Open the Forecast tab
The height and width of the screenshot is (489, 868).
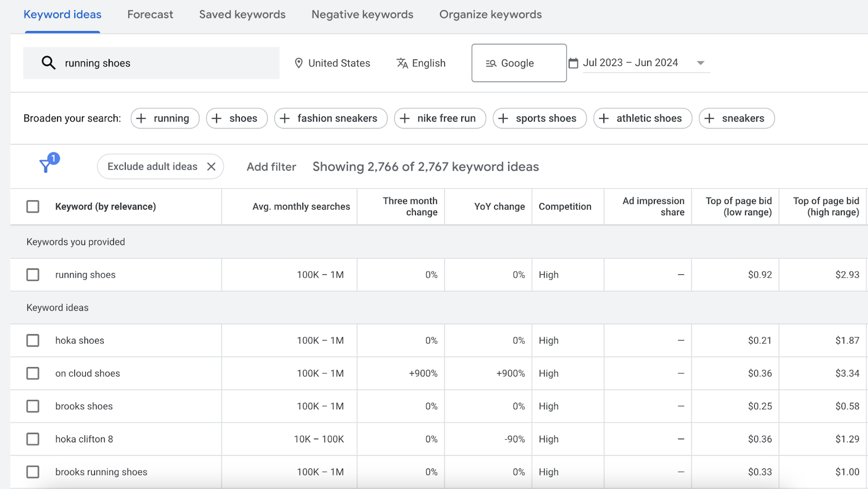150,15
